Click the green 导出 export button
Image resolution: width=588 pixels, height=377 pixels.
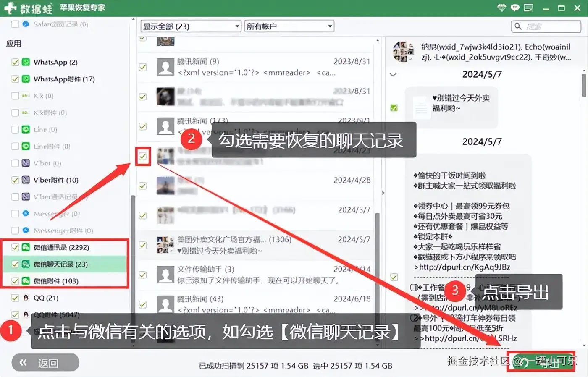click(x=541, y=362)
